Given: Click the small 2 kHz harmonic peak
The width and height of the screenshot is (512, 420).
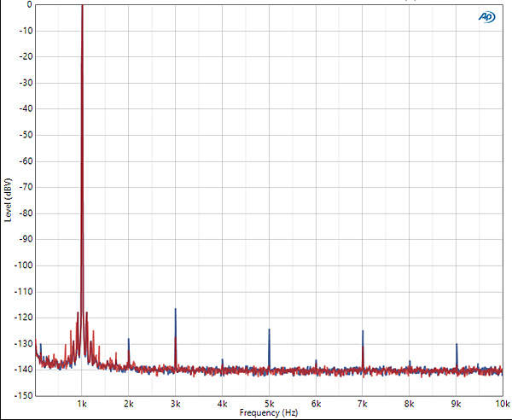Looking at the screenshot, I should click(x=129, y=341).
